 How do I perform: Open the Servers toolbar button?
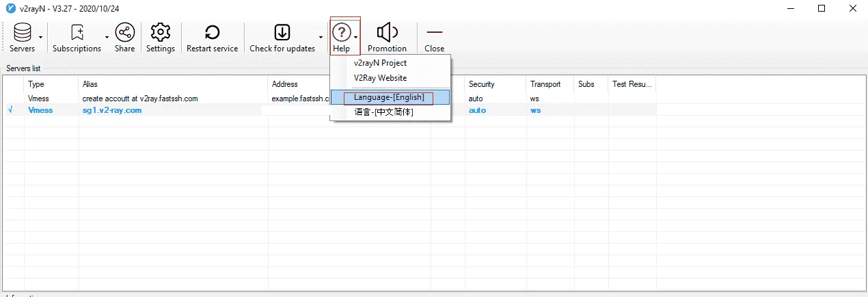click(23, 37)
